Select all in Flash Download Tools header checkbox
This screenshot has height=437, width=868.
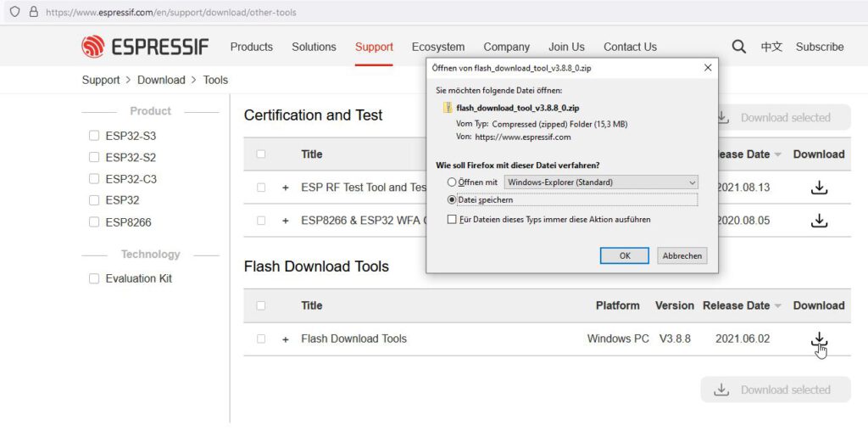(x=261, y=305)
